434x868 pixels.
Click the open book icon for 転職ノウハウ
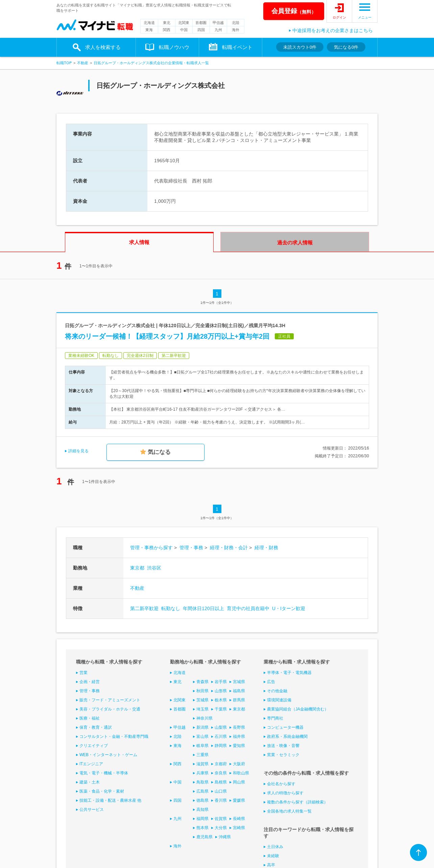click(x=150, y=47)
